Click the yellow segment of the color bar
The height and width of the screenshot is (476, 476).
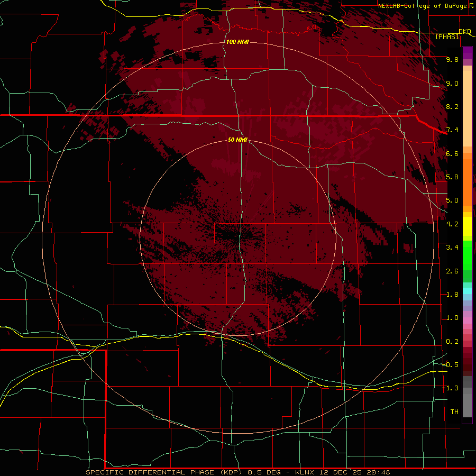coord(467,226)
